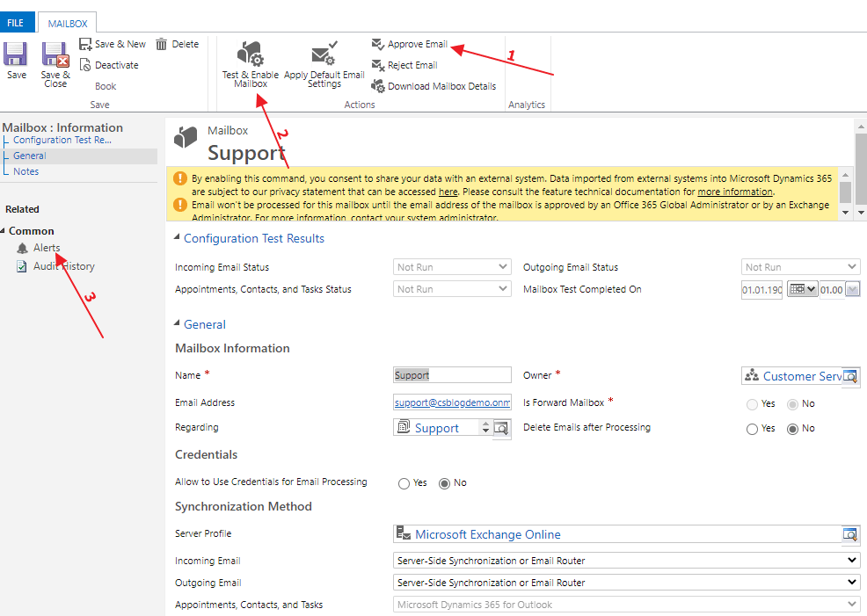This screenshot has width=867, height=616.
Task: Set Delete Emails after Processing to Yes
Action: tap(752, 429)
